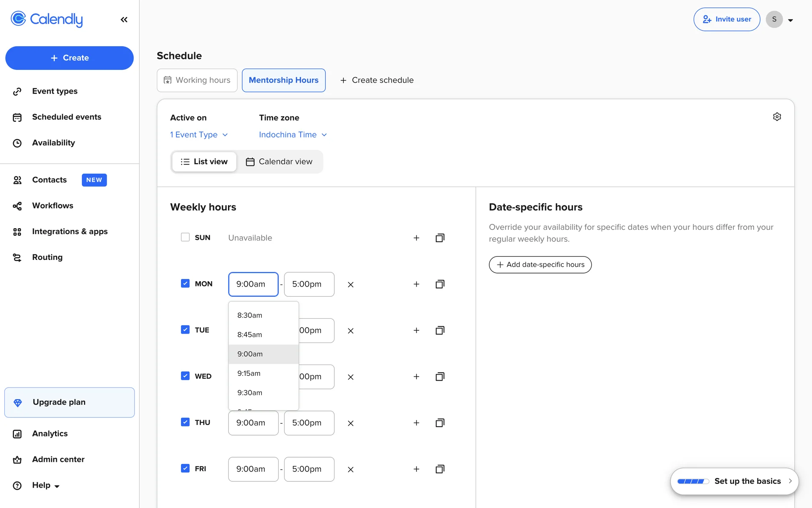The height and width of the screenshot is (508, 812).
Task: Open Workflows from sidebar
Action: click(52, 206)
